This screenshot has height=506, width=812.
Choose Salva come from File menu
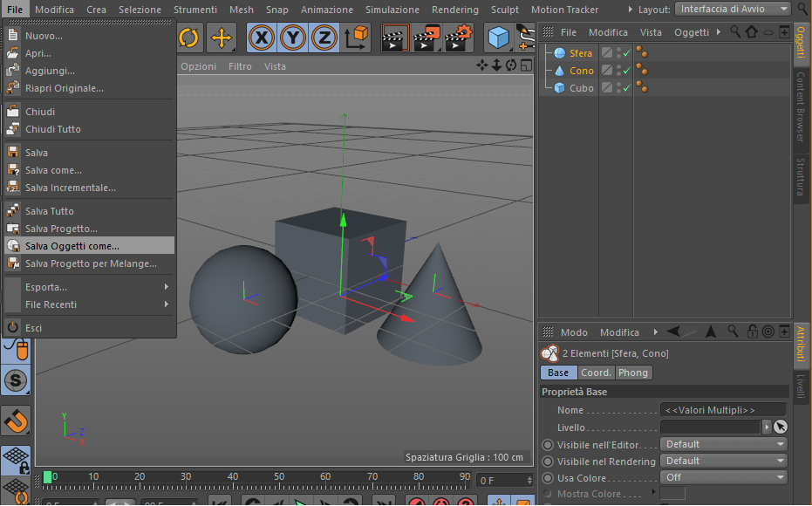click(x=89, y=170)
